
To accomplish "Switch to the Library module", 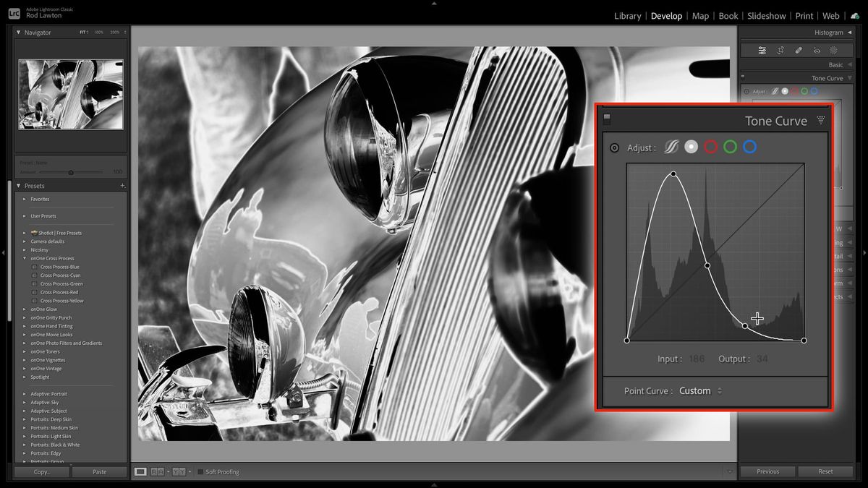I will pyautogui.click(x=627, y=15).
